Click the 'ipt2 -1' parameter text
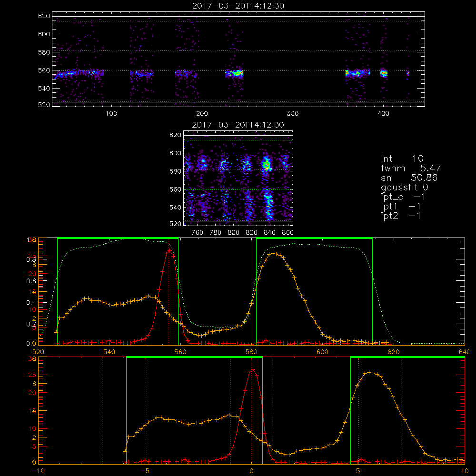Screen dimensions: 476x476 (400, 216)
